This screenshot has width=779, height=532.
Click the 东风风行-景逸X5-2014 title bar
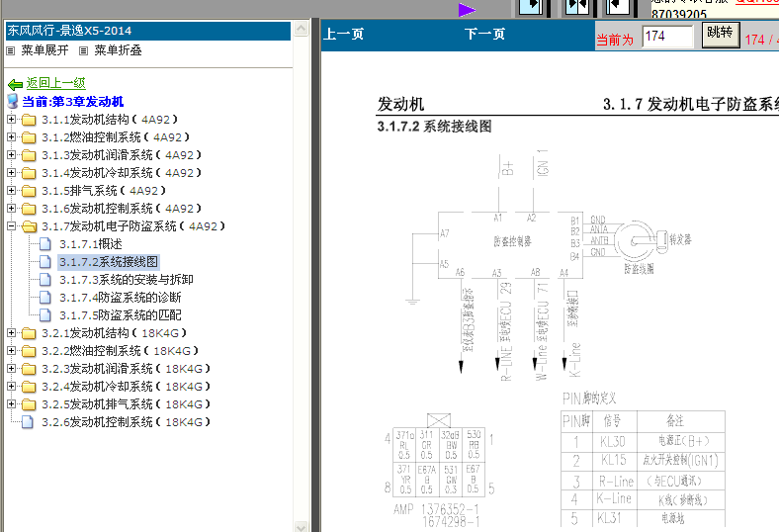[x=148, y=31]
